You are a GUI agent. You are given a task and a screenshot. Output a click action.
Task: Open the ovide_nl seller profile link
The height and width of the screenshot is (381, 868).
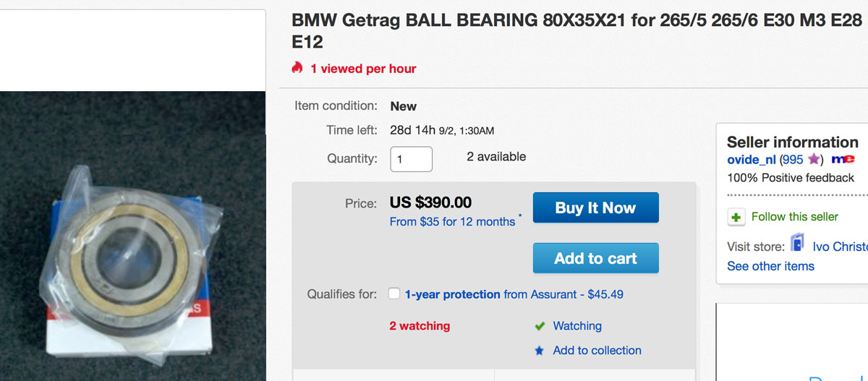[x=752, y=159]
